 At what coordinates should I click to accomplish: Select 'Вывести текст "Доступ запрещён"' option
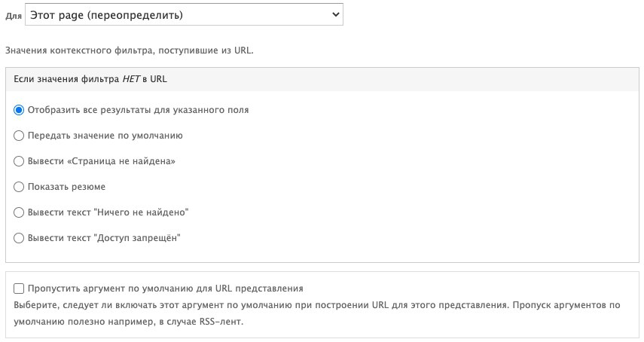[x=19, y=238]
